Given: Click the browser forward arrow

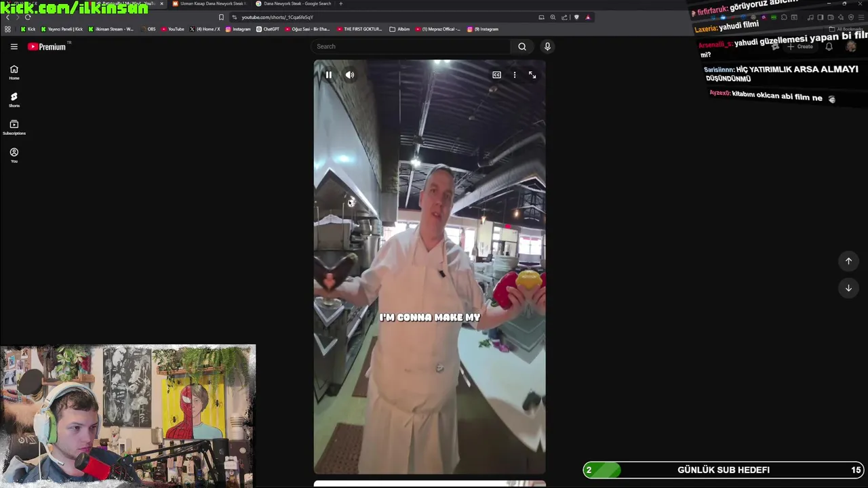Looking at the screenshot, I should click(x=18, y=17).
